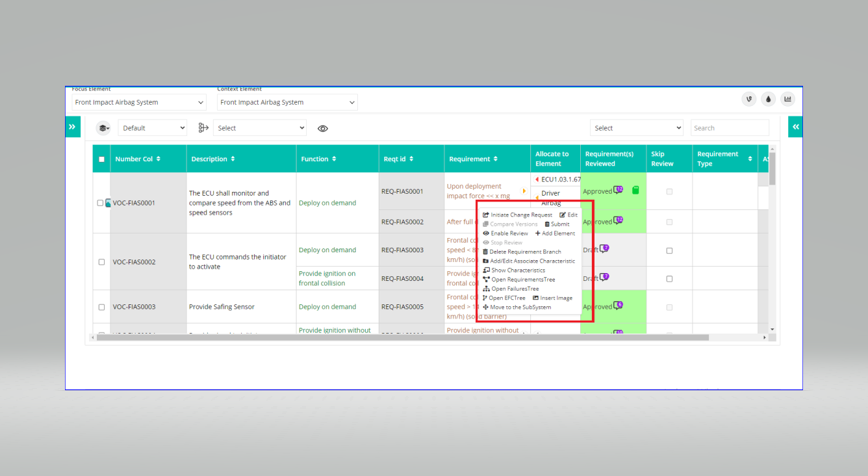Open the Select dropdown beside Search box

point(636,128)
